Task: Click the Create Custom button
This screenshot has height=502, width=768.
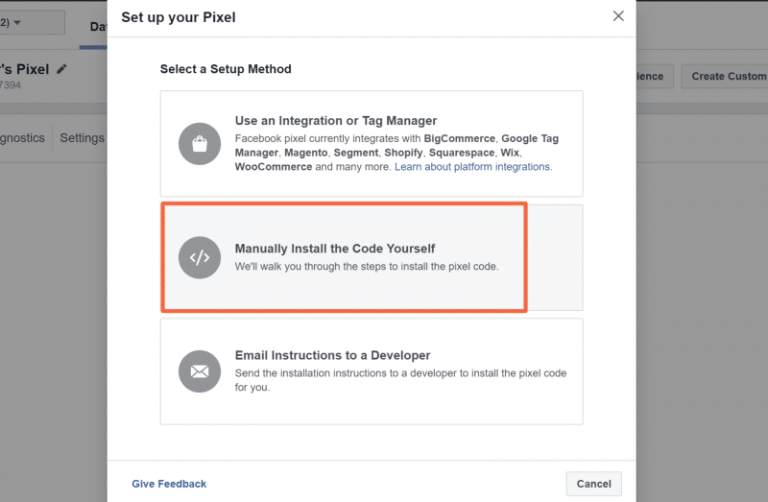Action: click(x=726, y=76)
